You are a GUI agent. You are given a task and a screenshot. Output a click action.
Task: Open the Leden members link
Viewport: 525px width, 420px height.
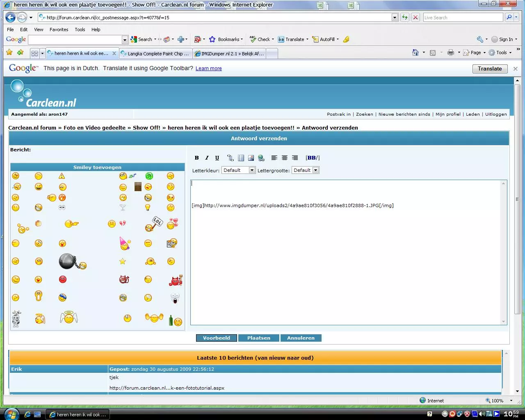coord(473,114)
